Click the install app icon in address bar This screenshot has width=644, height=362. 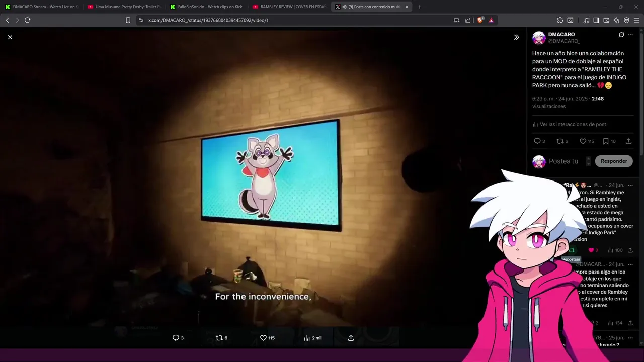click(x=456, y=20)
